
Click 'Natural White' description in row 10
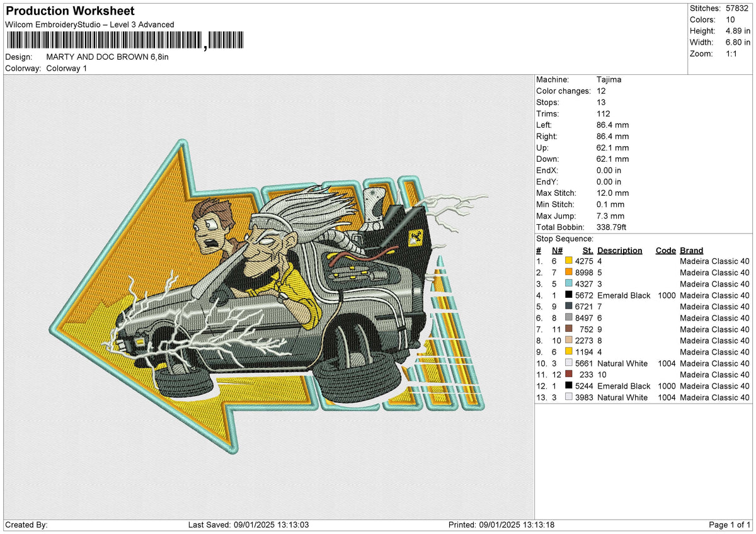[623, 363]
